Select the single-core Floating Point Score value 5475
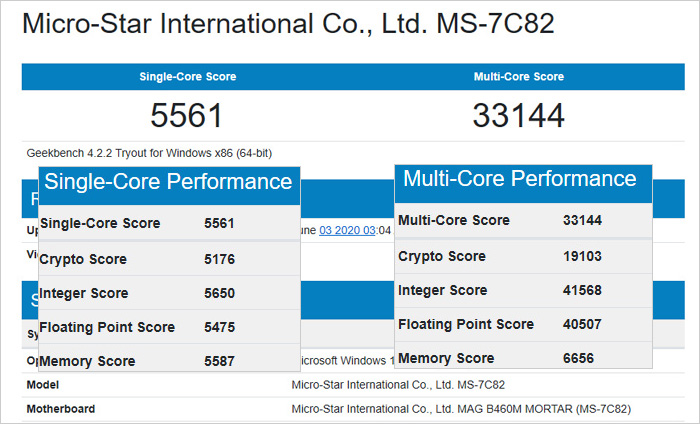 point(219,327)
